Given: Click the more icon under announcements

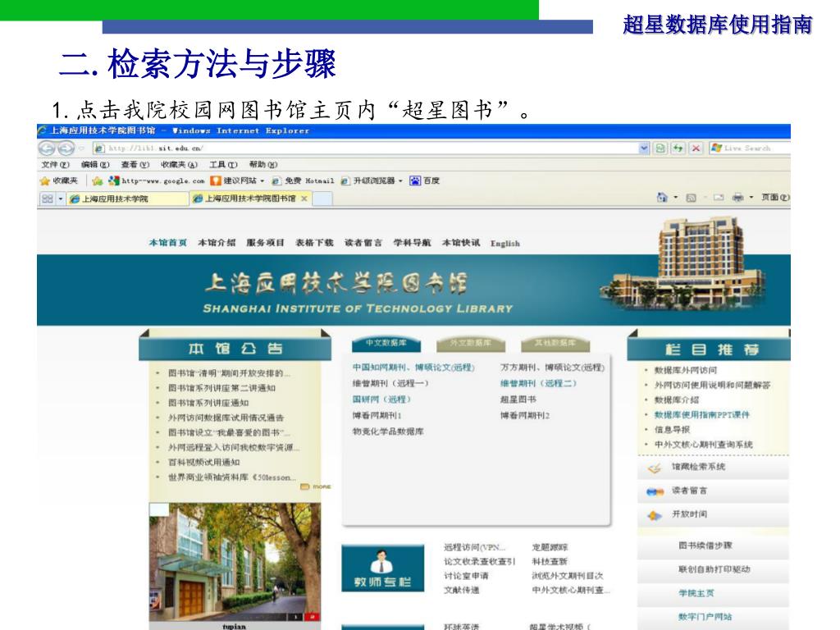Looking at the screenshot, I should pyautogui.click(x=316, y=486).
